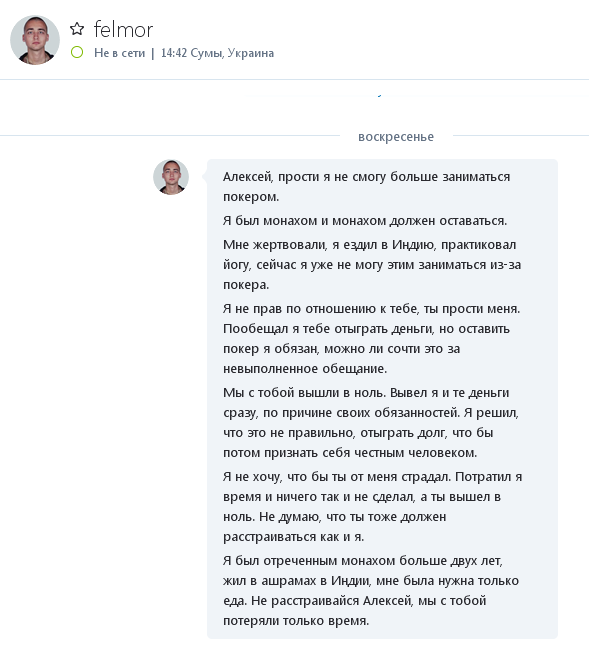The image size is (589, 646).
Task: Click the line 'расстраиваться как и я.'
Action: coord(293,537)
